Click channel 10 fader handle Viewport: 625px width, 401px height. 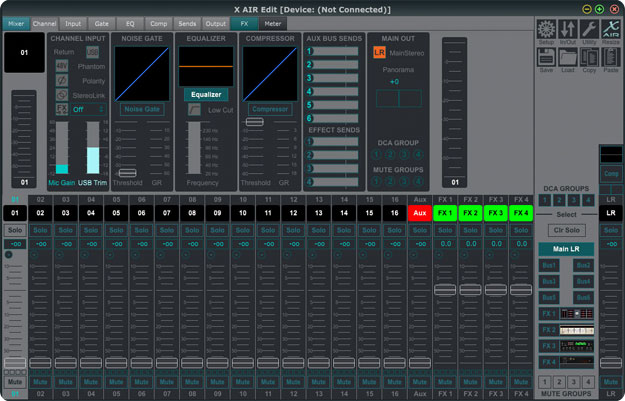click(243, 363)
